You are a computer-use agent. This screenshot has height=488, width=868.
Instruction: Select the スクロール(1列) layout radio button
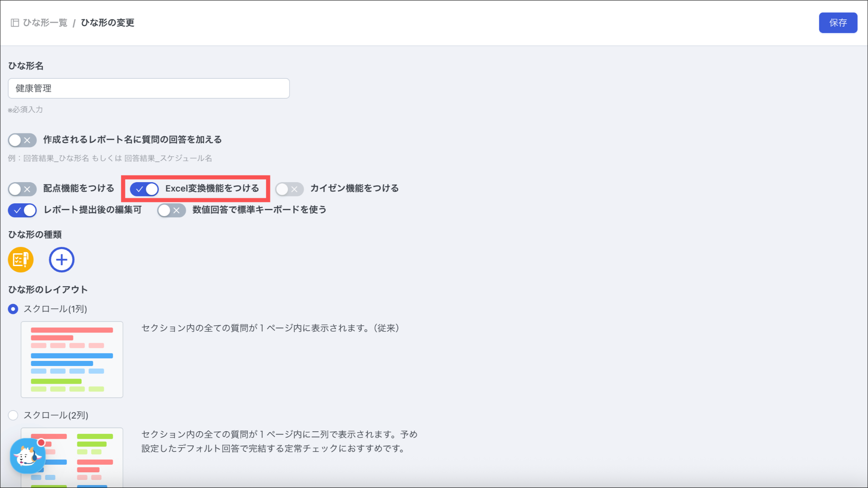pos(13,309)
